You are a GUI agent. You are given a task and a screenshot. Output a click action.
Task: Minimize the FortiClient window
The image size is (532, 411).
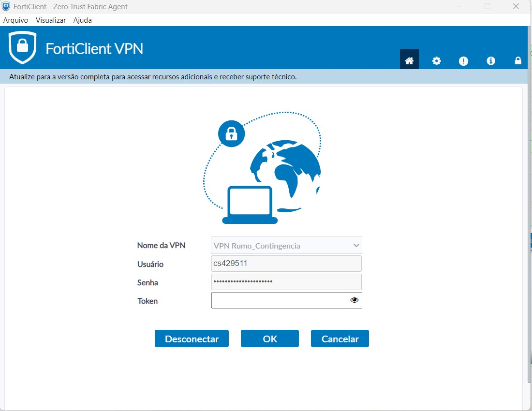459,6
